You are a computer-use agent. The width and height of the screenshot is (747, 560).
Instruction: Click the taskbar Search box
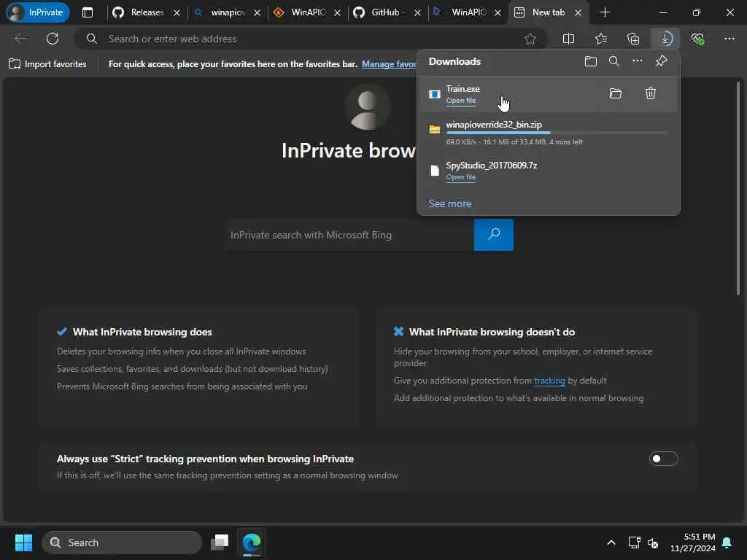click(122, 542)
